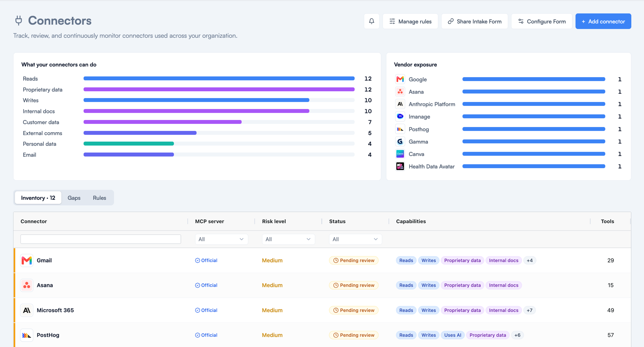Click the Capabilities column header
This screenshot has width=644, height=347.
click(x=411, y=221)
